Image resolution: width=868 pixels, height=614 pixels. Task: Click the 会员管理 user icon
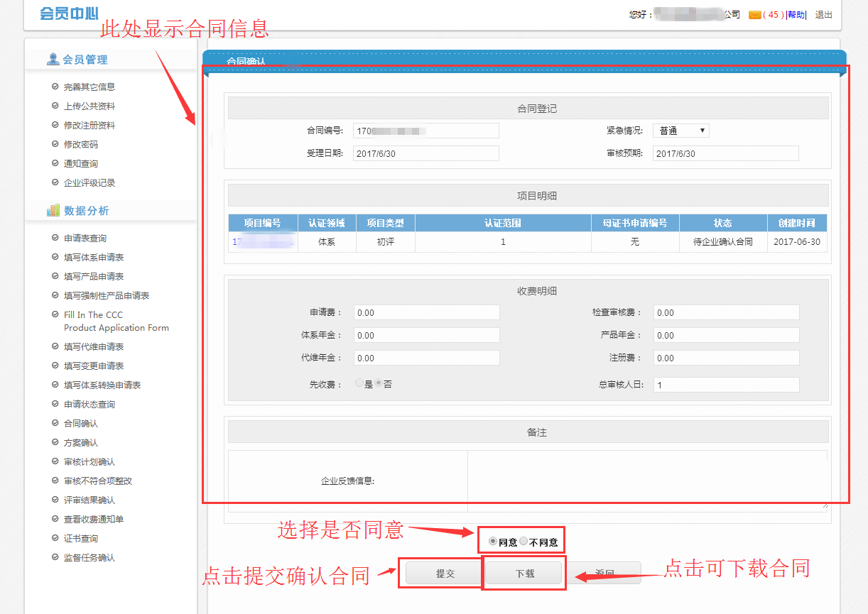[x=53, y=60]
